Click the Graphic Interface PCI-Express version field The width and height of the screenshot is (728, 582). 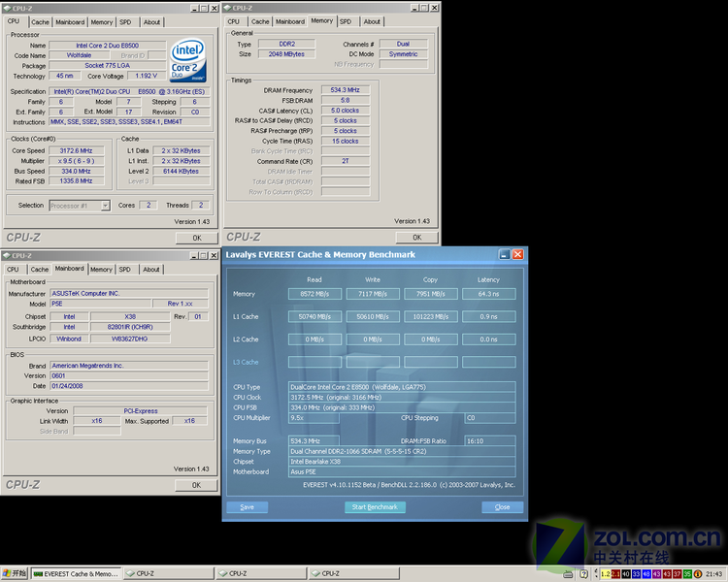[140, 410]
